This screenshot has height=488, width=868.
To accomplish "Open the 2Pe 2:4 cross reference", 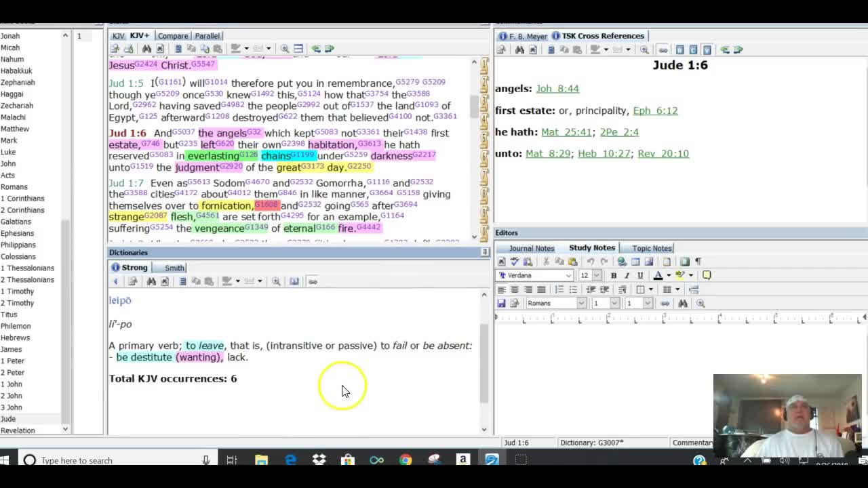I will coord(619,132).
